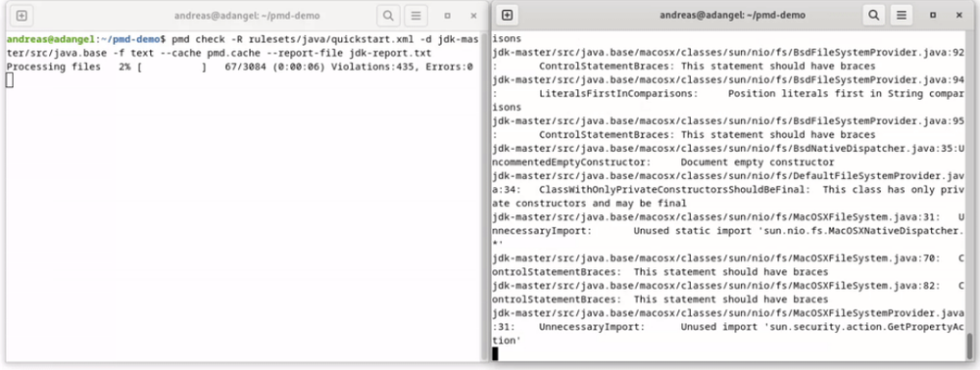Click the left terminal title bar text
Viewport: 980px width, 370px height.
click(247, 16)
